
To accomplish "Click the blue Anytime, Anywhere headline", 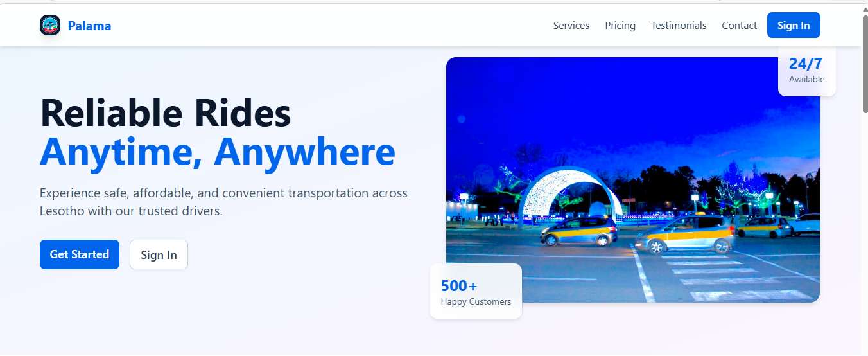I will coord(217,152).
